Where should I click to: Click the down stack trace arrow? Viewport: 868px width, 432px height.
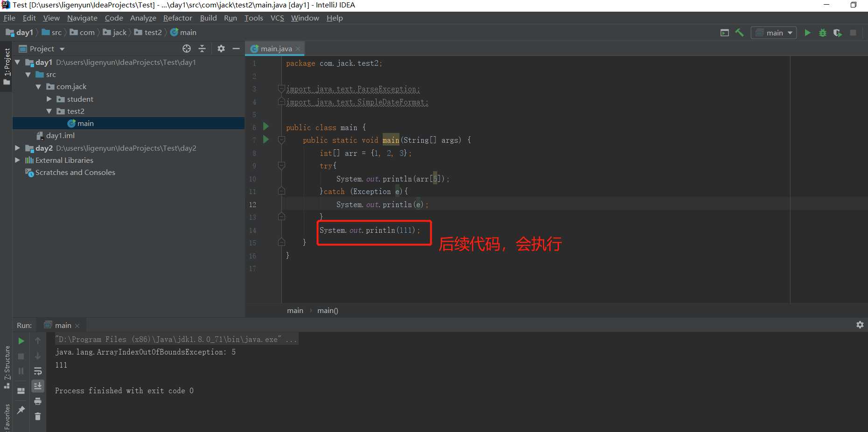pyautogui.click(x=38, y=356)
